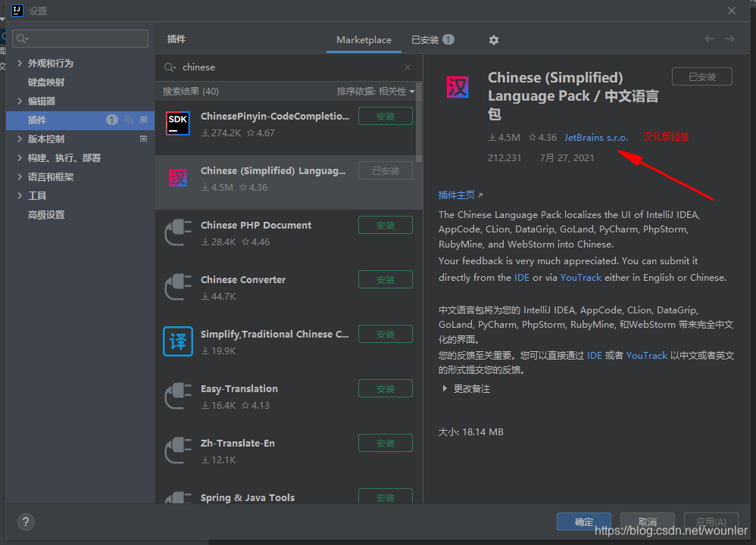Image resolution: width=756 pixels, height=545 pixels.
Task: Open the help question mark button
Action: 26,522
